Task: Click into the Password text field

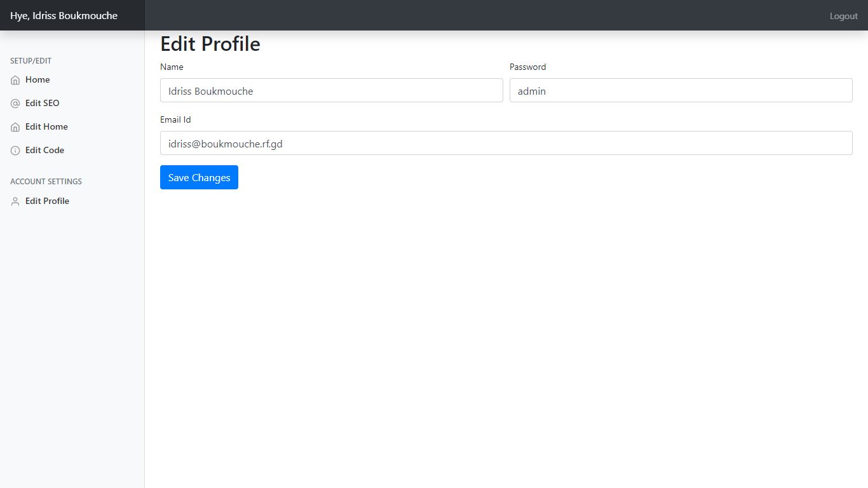Action: click(681, 90)
